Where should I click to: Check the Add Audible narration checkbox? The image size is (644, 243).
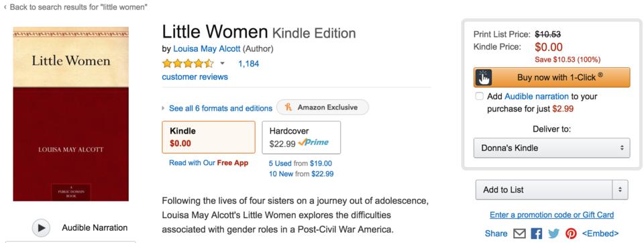[479, 96]
